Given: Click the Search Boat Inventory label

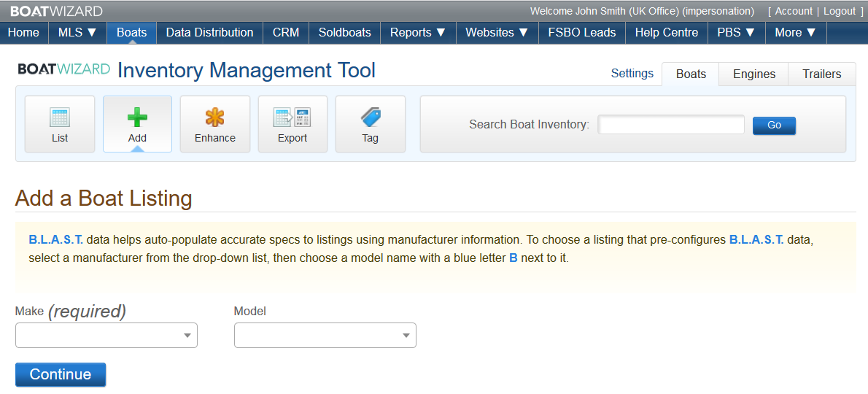Looking at the screenshot, I should tap(530, 125).
